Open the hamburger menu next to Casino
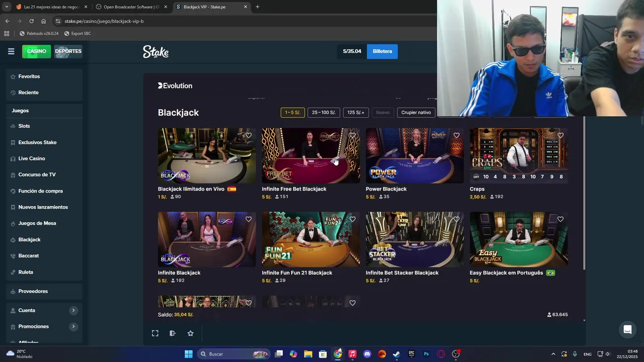The width and height of the screenshot is (644, 362). pos(11,51)
